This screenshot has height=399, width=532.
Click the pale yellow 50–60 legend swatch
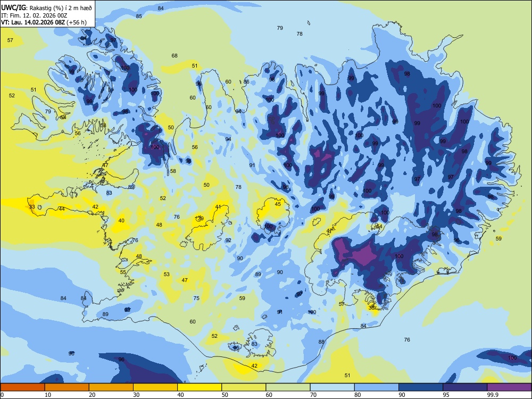(x=244, y=387)
